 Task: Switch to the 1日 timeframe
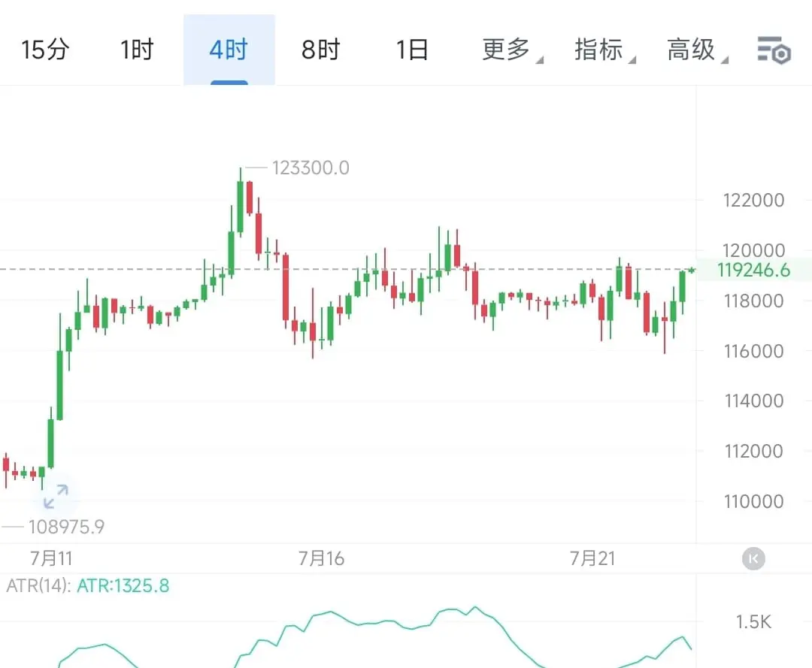click(x=412, y=50)
